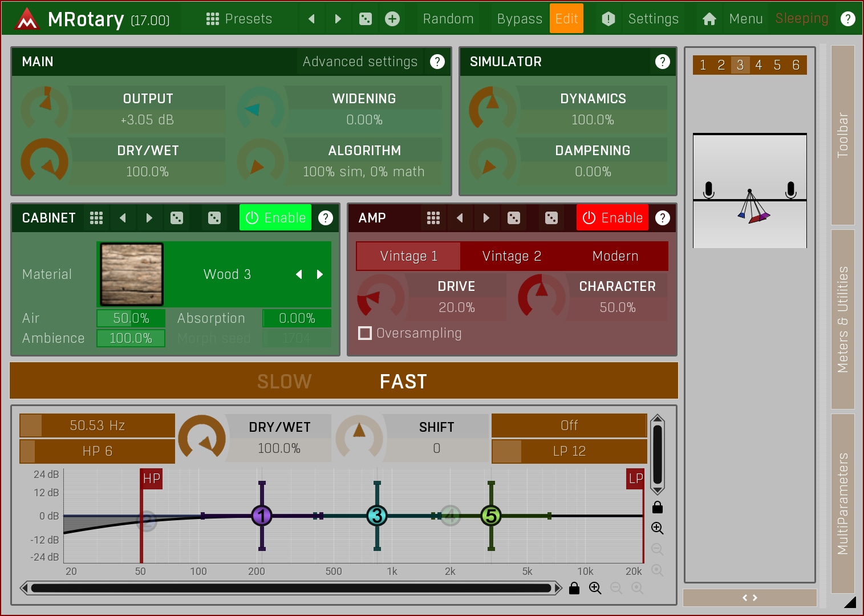The image size is (864, 616).
Task: Toggle the AMP Enable button
Action: pos(612,218)
